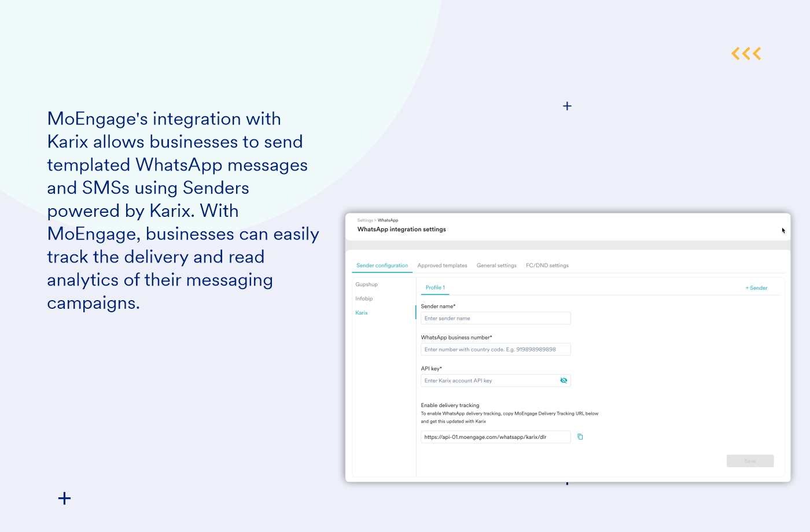Open the Sender configuration tab

click(382, 265)
